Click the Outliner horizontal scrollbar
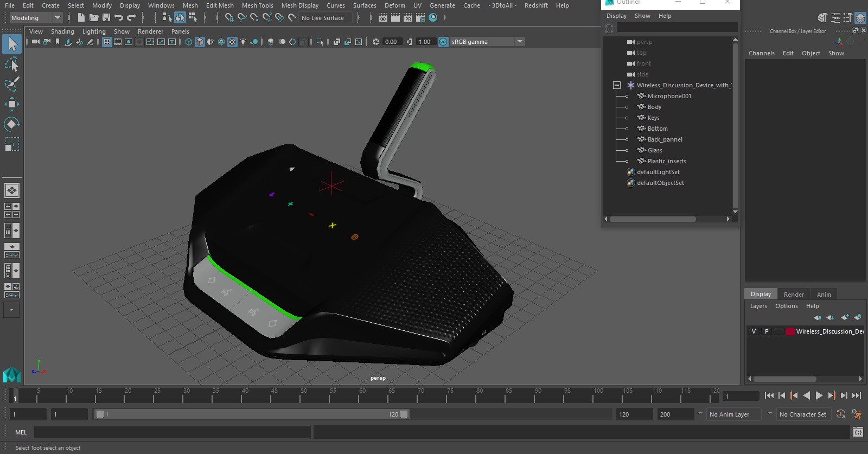 click(x=653, y=219)
